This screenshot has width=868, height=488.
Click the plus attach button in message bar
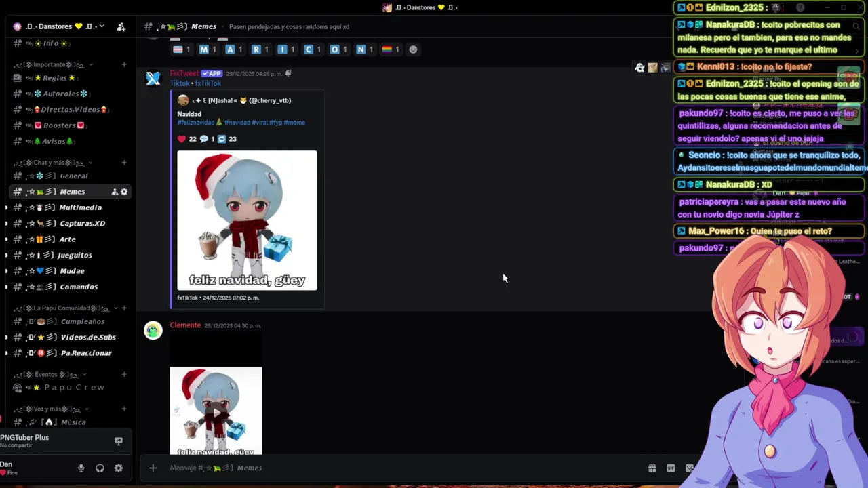point(153,468)
